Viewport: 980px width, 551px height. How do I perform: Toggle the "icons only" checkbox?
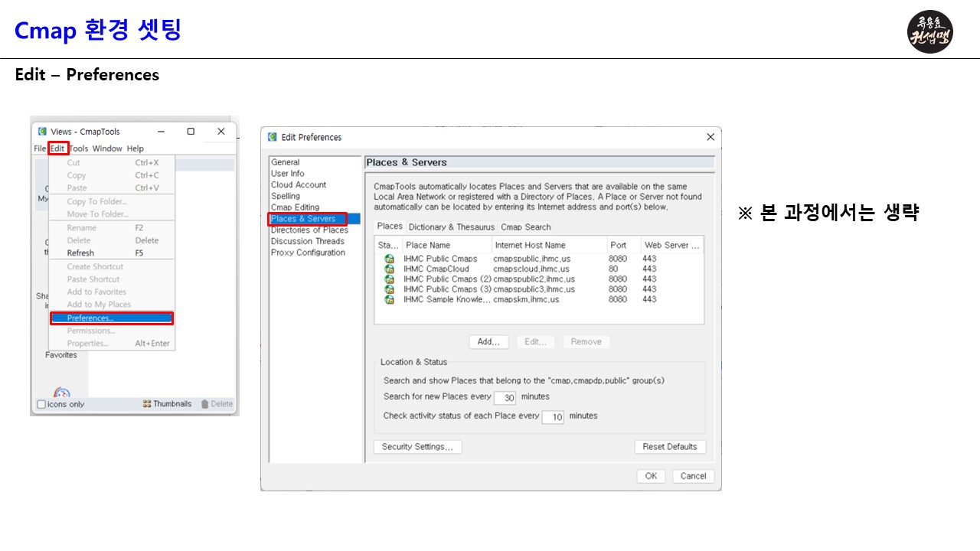(41, 404)
